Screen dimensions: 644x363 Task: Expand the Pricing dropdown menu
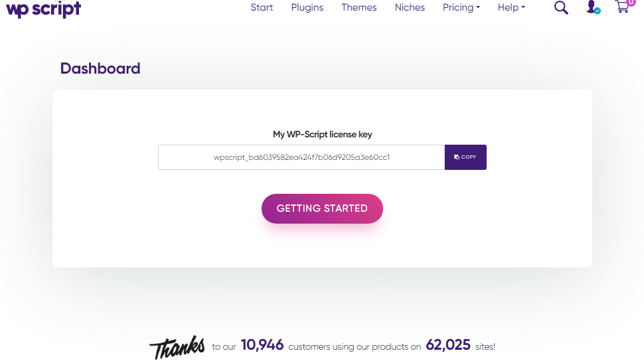pos(461,7)
